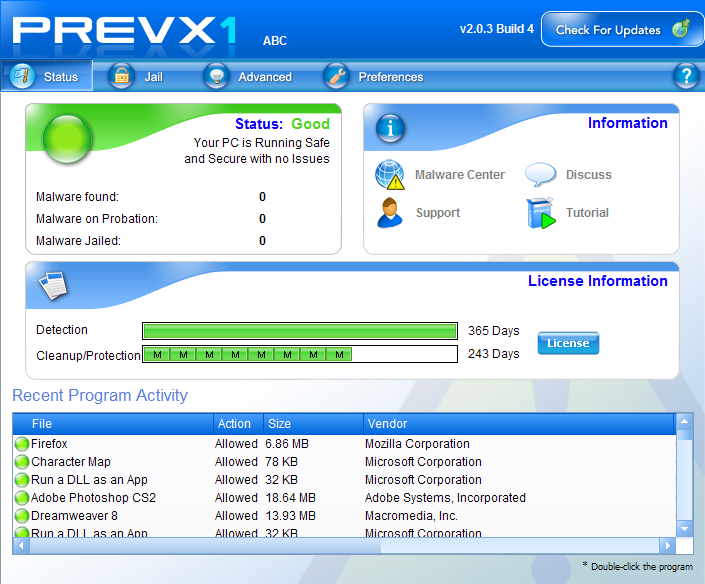
Task: Click the '78 KB' size cell
Action: [281, 462]
